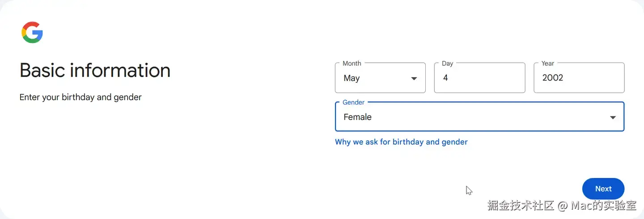Click the Gender dropdown arrow
The image size is (644, 219).
click(613, 118)
